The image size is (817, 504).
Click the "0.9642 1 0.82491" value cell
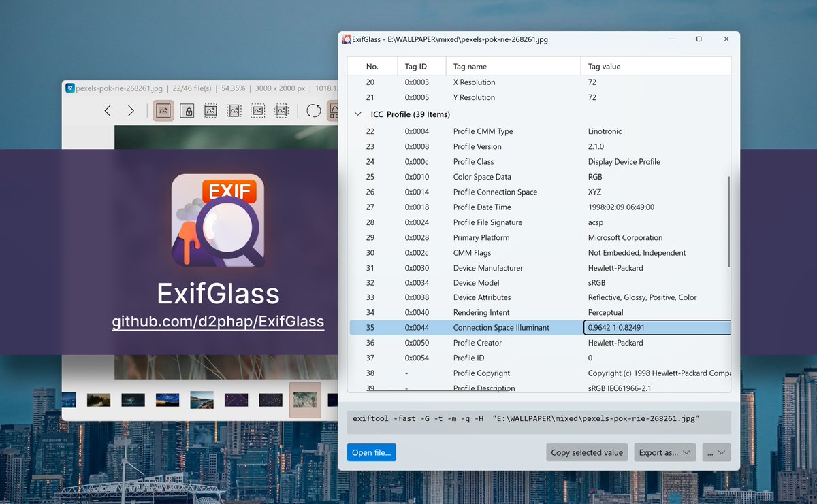[x=657, y=328]
